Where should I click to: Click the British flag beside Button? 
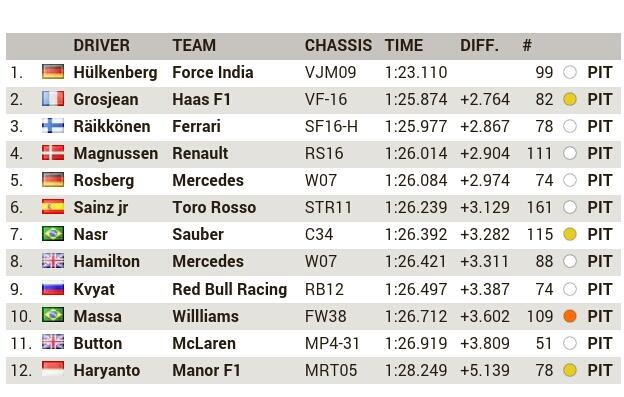53,343
